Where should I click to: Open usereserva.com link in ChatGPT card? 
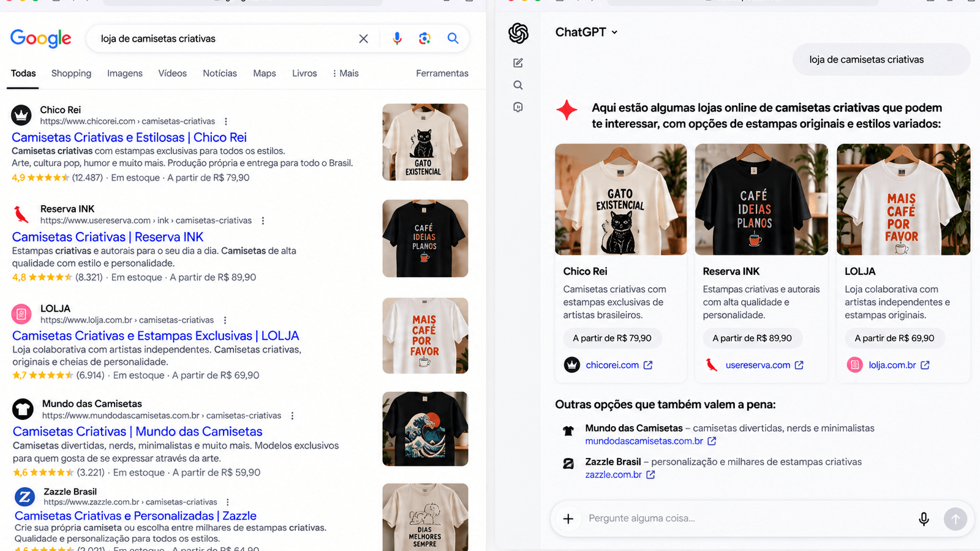point(764,365)
